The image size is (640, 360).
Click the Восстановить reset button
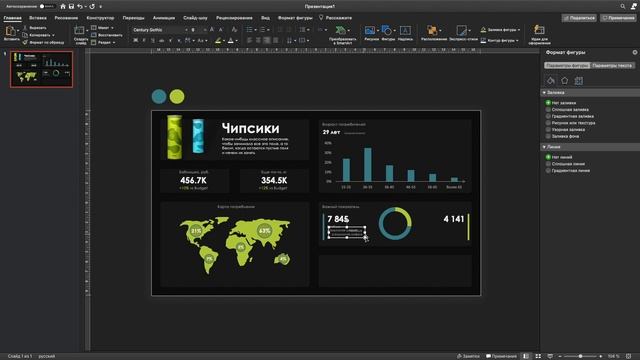(107, 35)
